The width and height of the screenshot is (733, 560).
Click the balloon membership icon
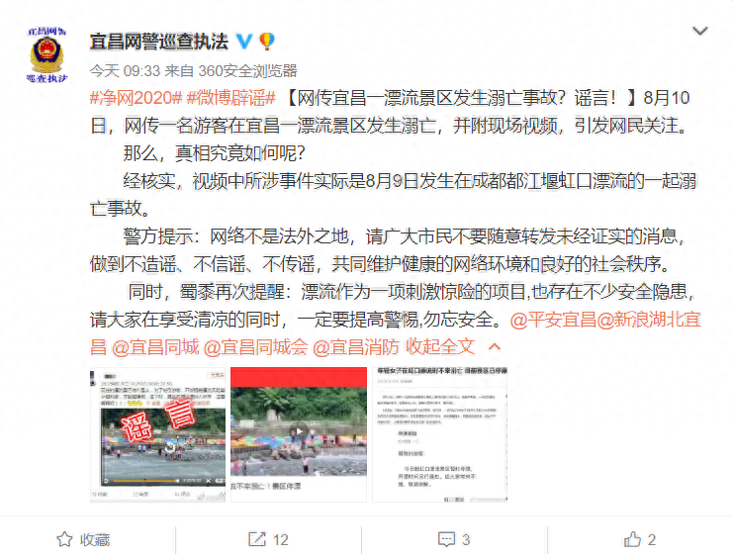coord(267,42)
